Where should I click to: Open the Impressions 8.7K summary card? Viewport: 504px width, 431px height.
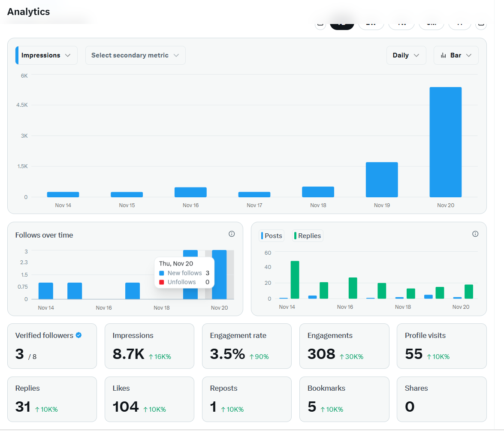coord(149,346)
